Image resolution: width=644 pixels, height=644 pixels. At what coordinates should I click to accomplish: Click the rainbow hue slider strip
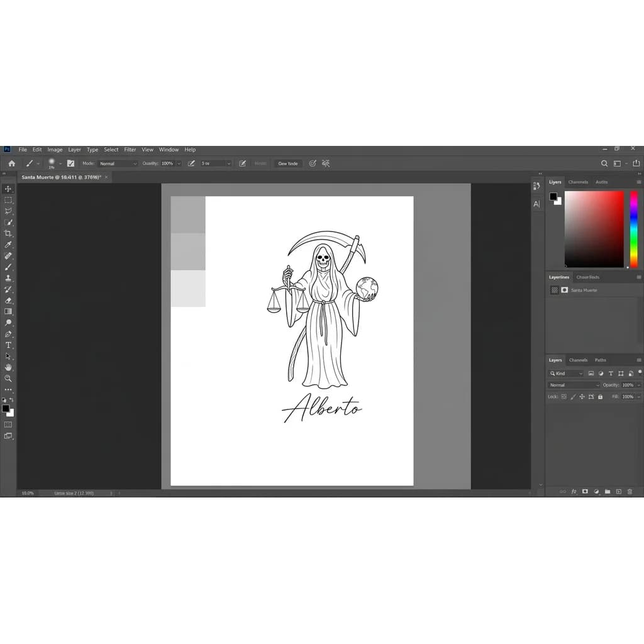tap(634, 229)
